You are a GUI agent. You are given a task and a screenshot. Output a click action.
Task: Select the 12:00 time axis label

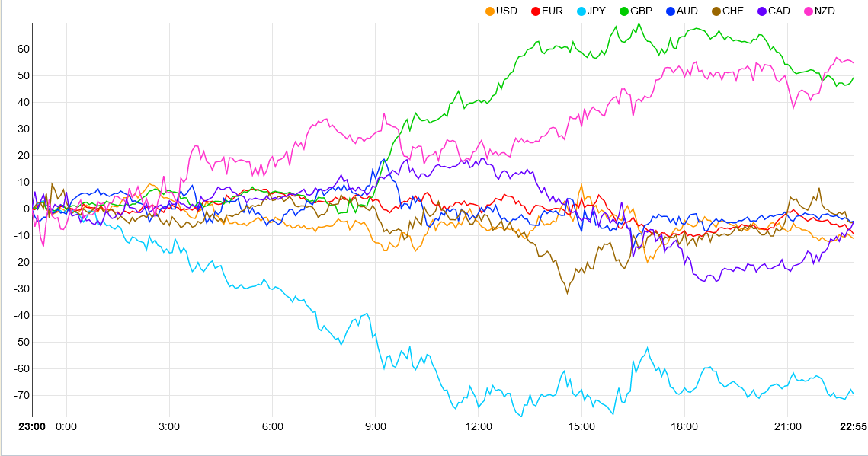[x=479, y=426]
